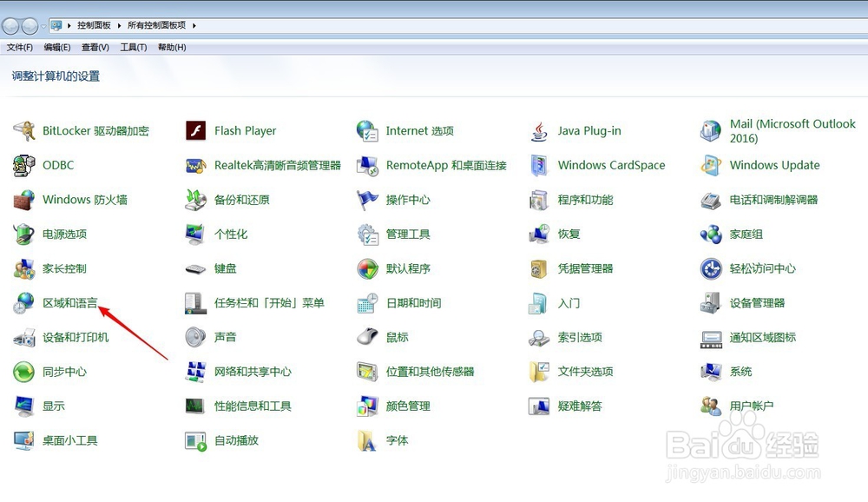This screenshot has width=868, height=502.
Task: Click the Java Plug-in coffee cup icon
Action: coord(539,131)
